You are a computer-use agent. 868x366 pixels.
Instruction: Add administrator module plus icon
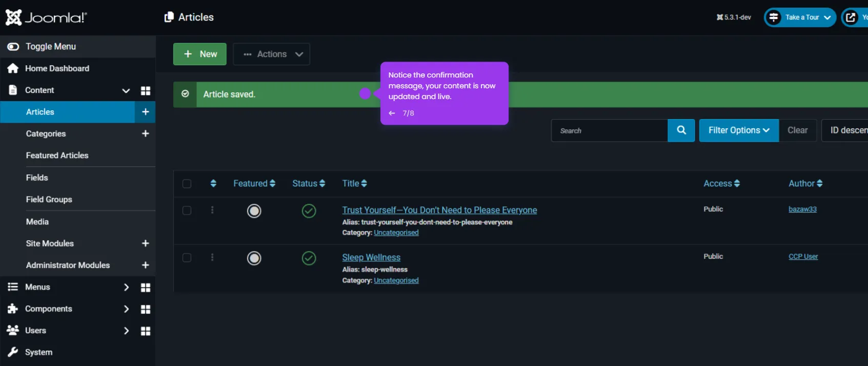point(146,265)
